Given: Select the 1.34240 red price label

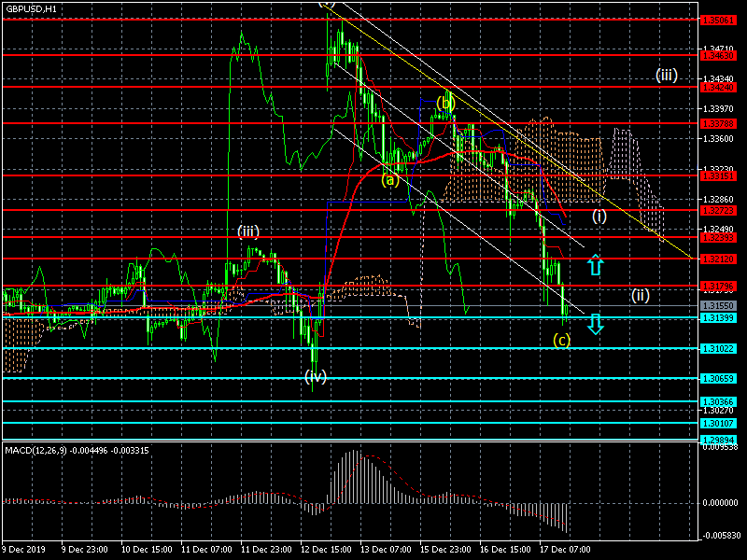Looking at the screenshot, I should pos(718,87).
